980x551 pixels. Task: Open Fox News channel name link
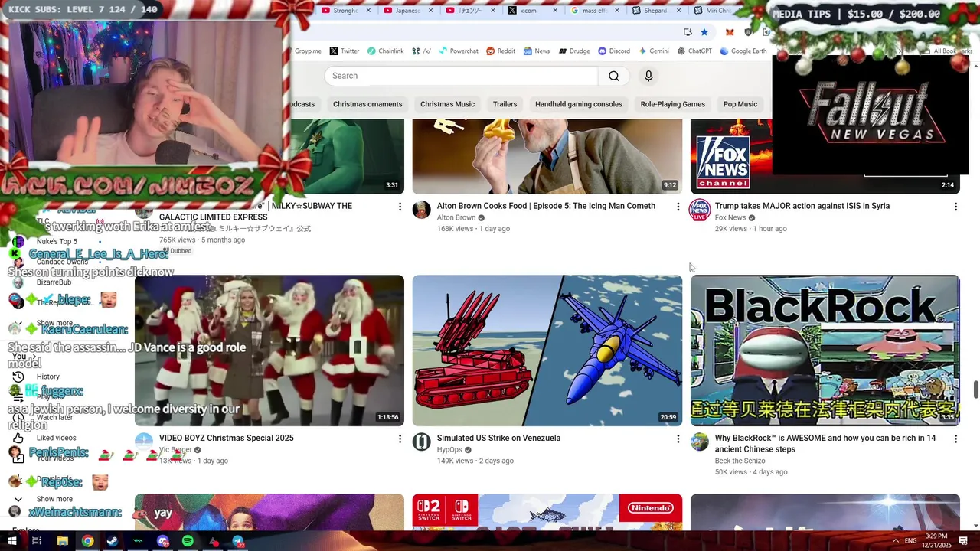point(730,217)
